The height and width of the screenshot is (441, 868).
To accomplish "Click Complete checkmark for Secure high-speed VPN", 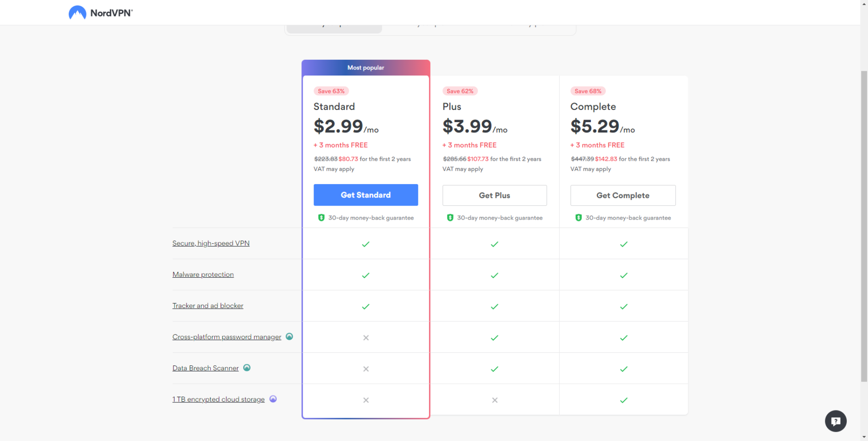I will pos(623,244).
